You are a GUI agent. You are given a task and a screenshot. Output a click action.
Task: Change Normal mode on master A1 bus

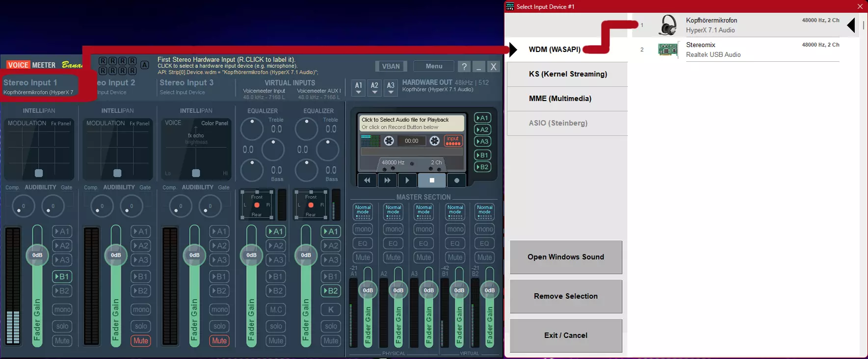click(x=363, y=212)
